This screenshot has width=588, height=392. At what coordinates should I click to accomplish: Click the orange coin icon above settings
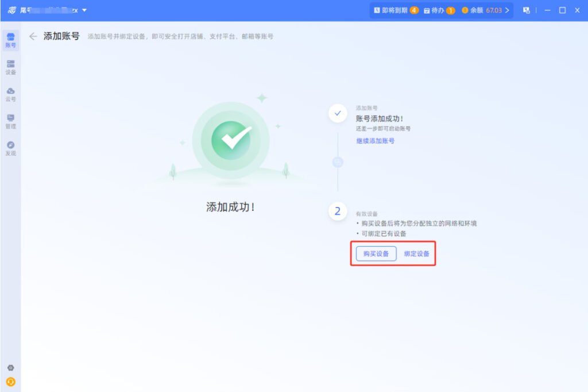click(x=10, y=381)
